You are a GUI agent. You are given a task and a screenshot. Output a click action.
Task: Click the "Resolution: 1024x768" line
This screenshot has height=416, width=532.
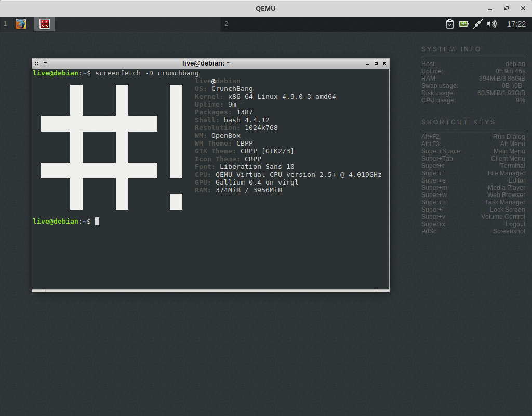click(236, 128)
